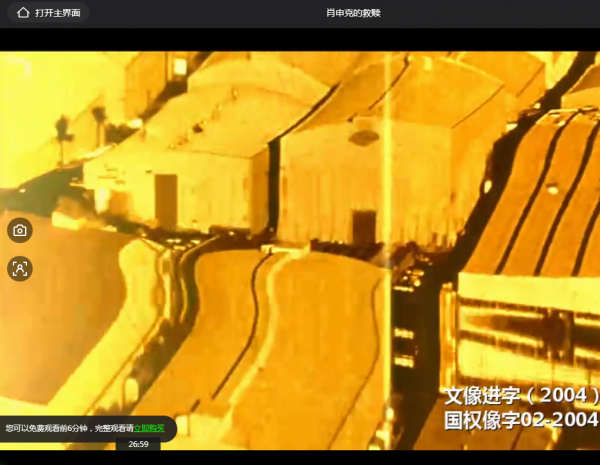Click the 立即购买 purchase link
Viewport: 600px width, 465px height.
click(x=149, y=428)
